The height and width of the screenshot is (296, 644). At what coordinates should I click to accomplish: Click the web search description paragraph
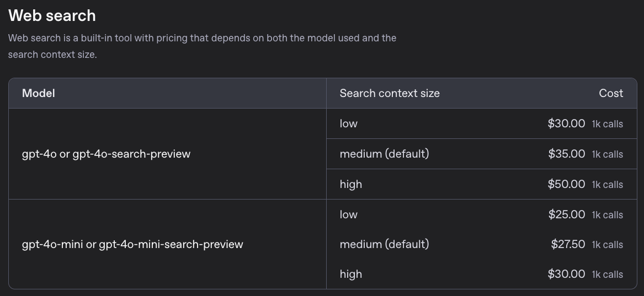202,46
